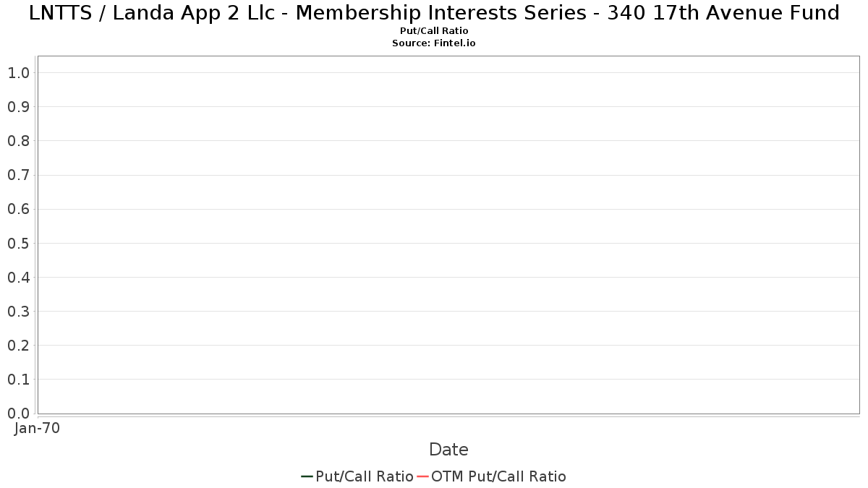
Task: Click the Put/Call Ratio subtitle under the title
Action: (x=434, y=31)
